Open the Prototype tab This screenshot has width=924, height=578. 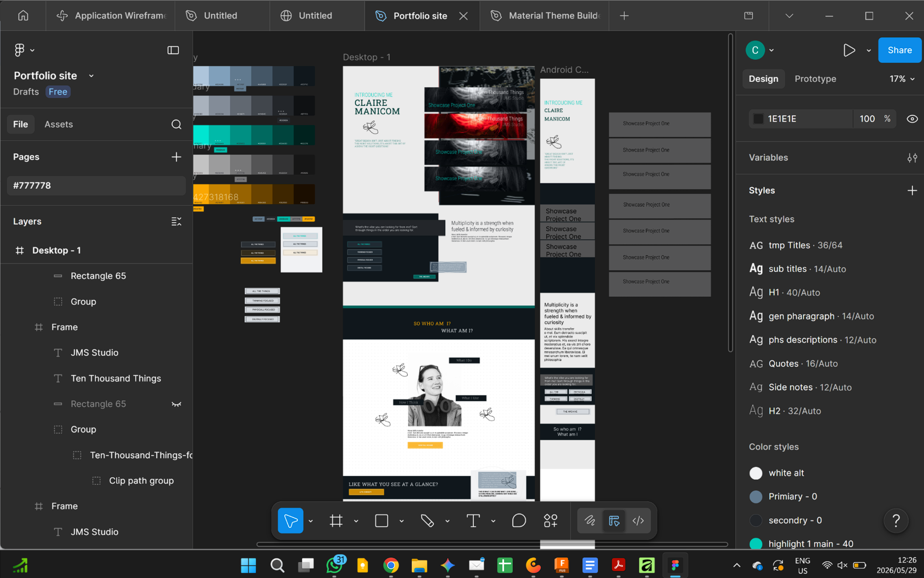(815, 79)
